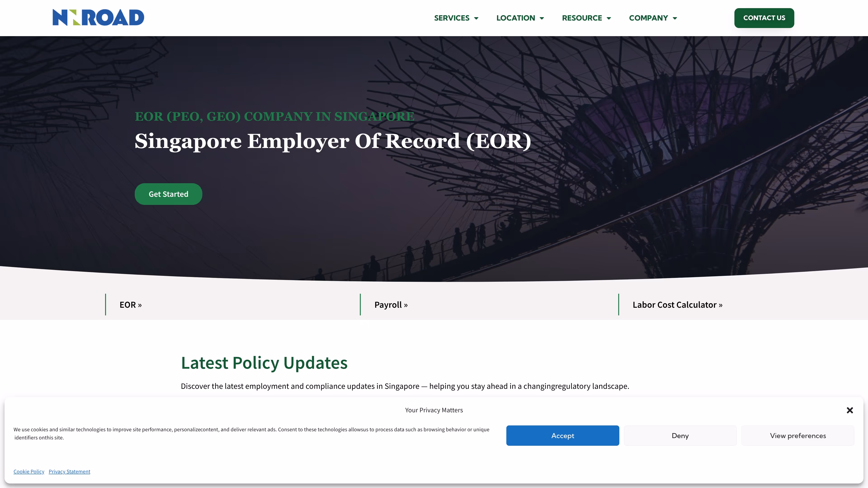Expand the RESOURCE dropdown arrow

click(x=609, y=18)
